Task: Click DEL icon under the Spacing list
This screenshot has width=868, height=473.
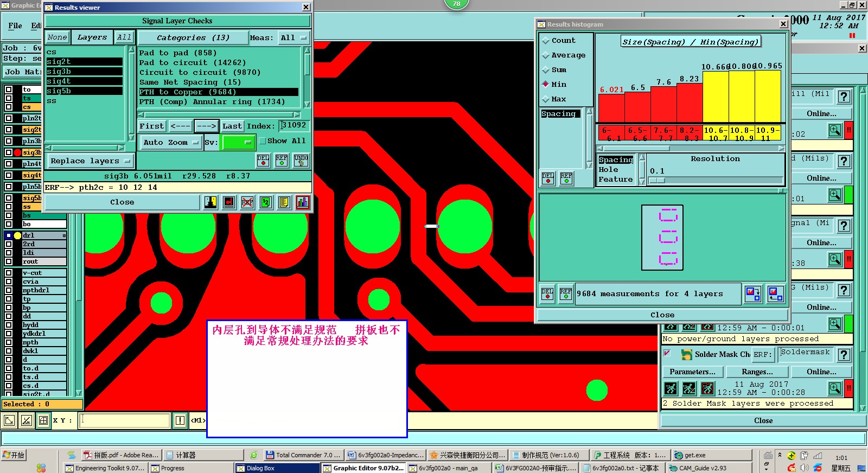Action: point(548,178)
